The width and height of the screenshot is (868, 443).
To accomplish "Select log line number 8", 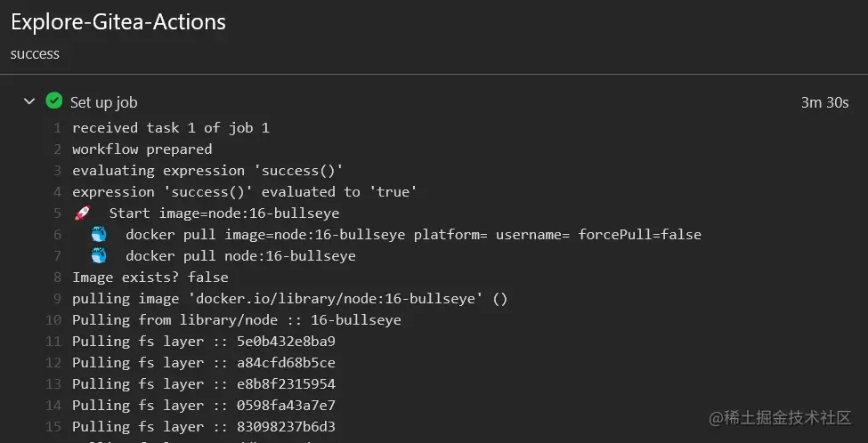I will pos(57,278).
